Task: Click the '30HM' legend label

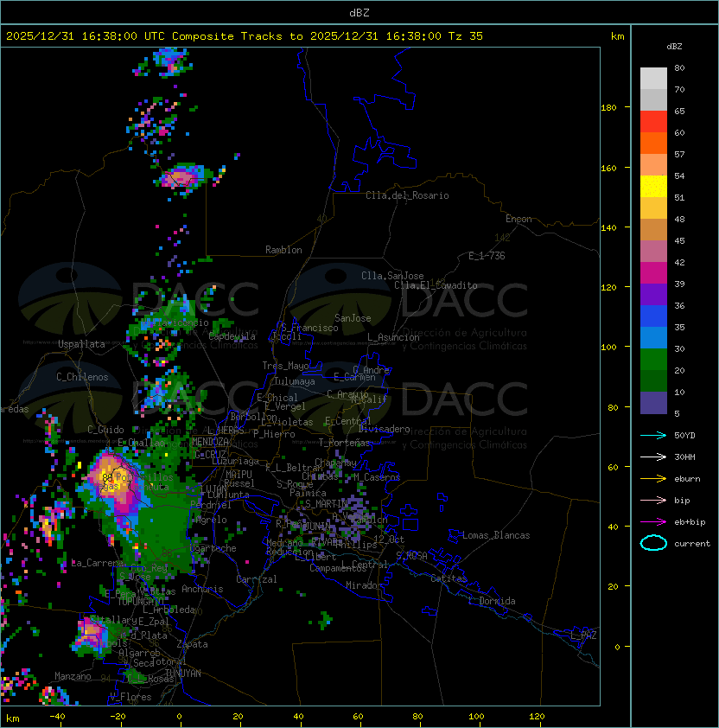Action: pyautogui.click(x=684, y=457)
